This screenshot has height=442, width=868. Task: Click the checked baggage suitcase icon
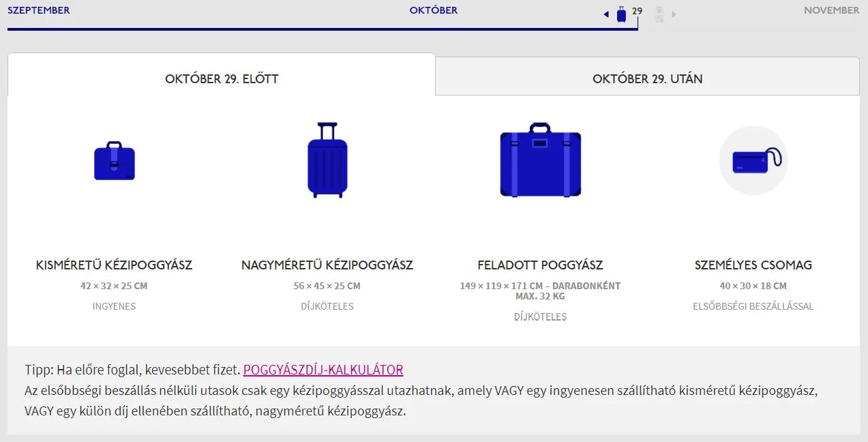(540, 161)
